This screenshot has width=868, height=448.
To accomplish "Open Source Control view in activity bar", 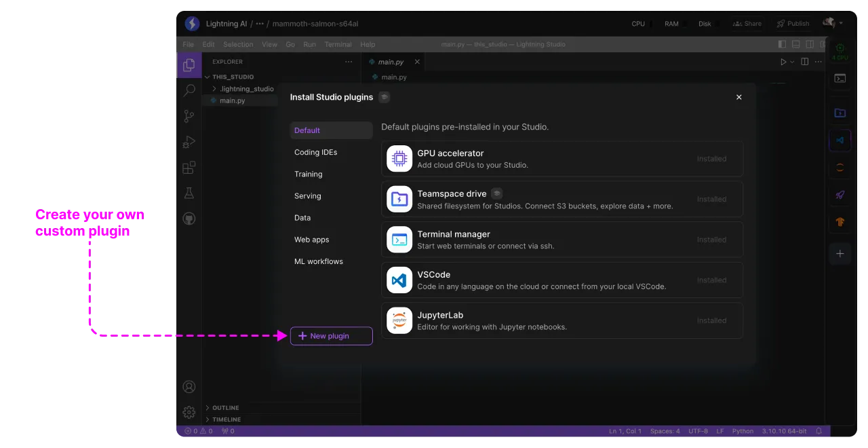I will pos(189,116).
